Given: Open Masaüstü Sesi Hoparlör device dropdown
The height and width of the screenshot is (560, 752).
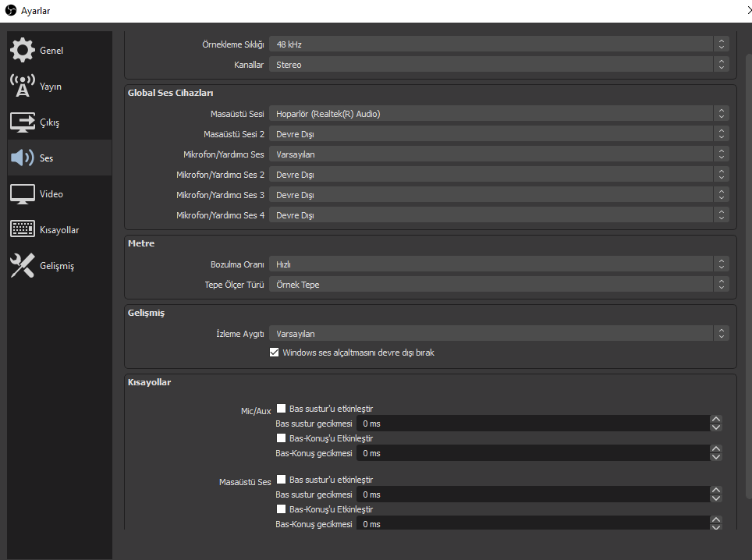Looking at the screenshot, I should pyautogui.click(x=498, y=114).
